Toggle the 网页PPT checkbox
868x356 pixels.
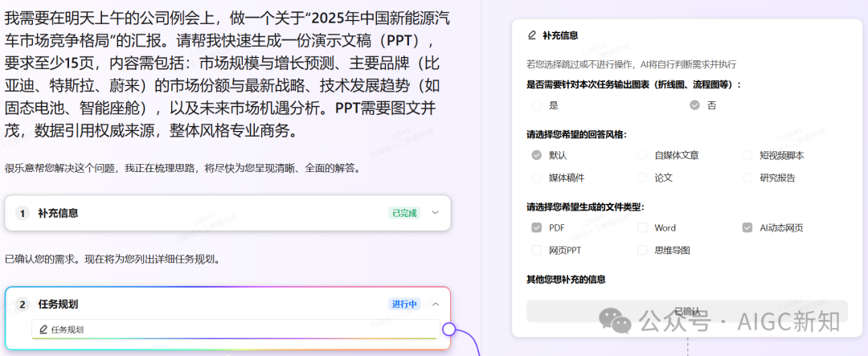(x=536, y=250)
